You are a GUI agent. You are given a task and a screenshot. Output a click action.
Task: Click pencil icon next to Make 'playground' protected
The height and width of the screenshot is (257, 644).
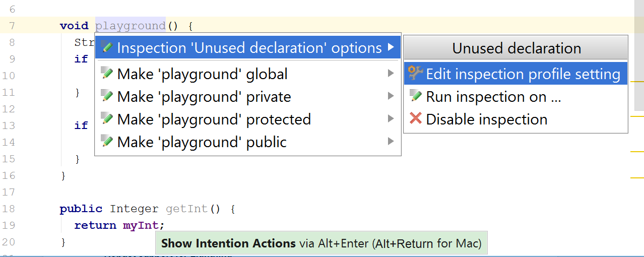point(106,119)
